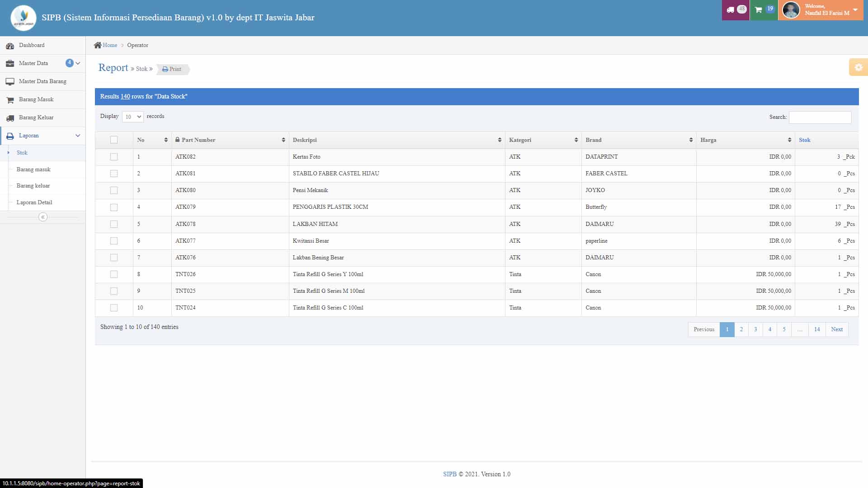The width and height of the screenshot is (868, 488).
Task: Click the truck notification icon in header
Action: pyautogui.click(x=731, y=10)
